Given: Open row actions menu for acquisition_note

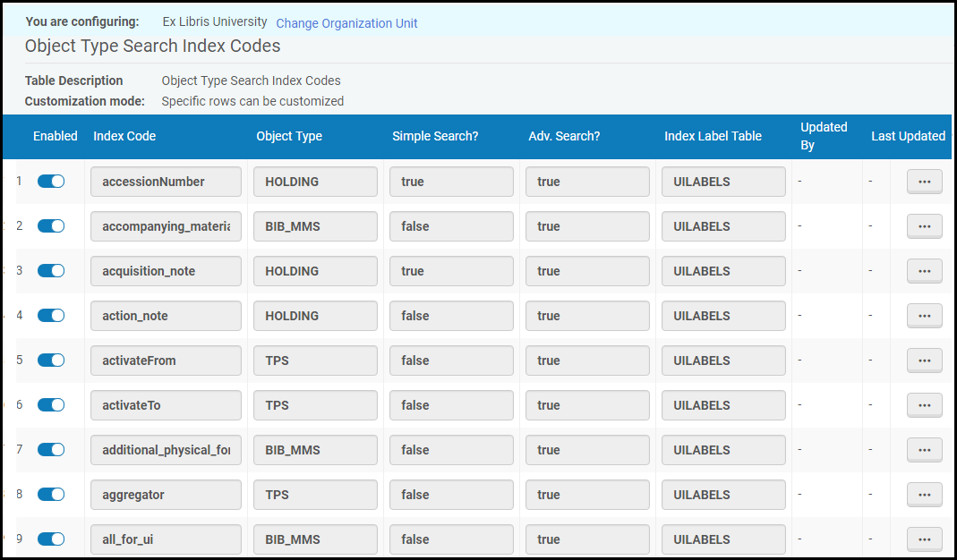Looking at the screenshot, I should click(x=924, y=271).
